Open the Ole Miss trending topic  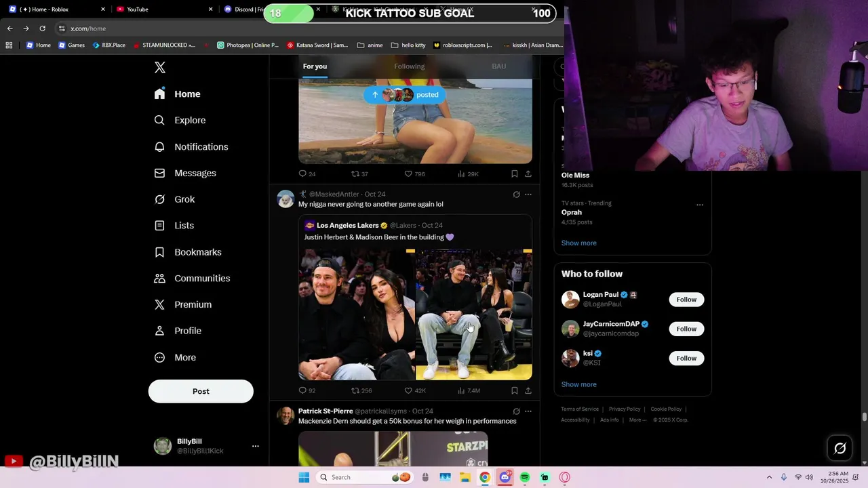click(x=575, y=176)
